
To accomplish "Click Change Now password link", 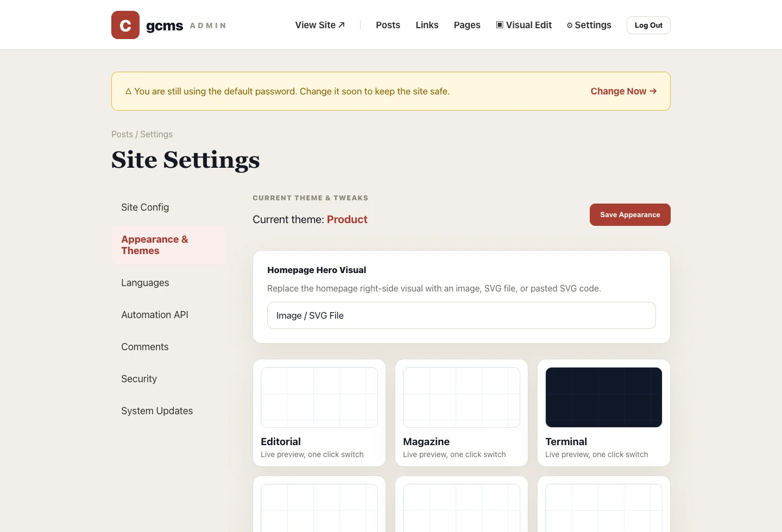I will click(x=623, y=91).
